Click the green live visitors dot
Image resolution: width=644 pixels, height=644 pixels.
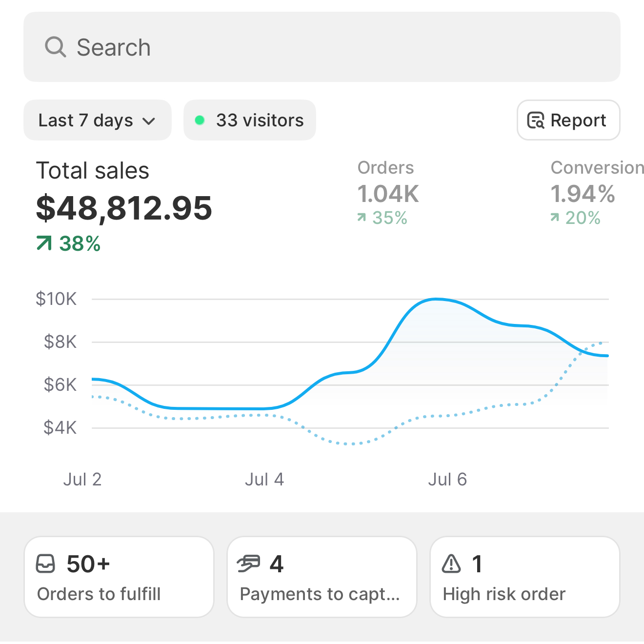(x=200, y=120)
